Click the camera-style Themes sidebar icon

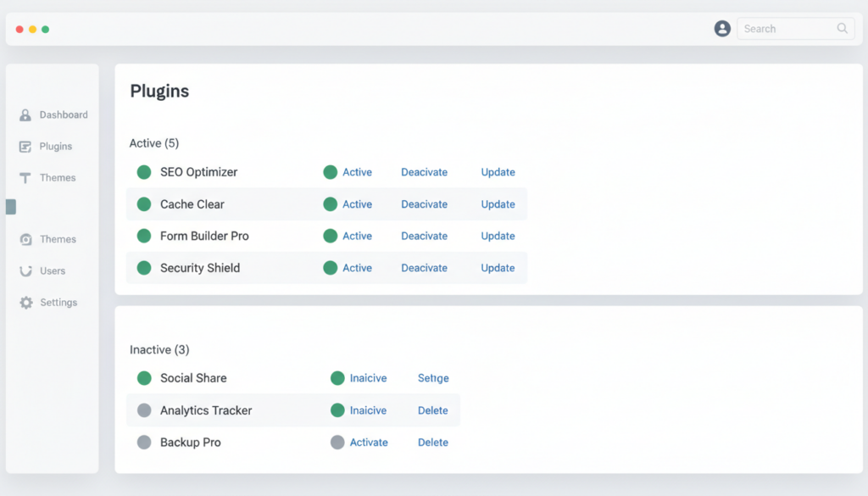tap(25, 239)
